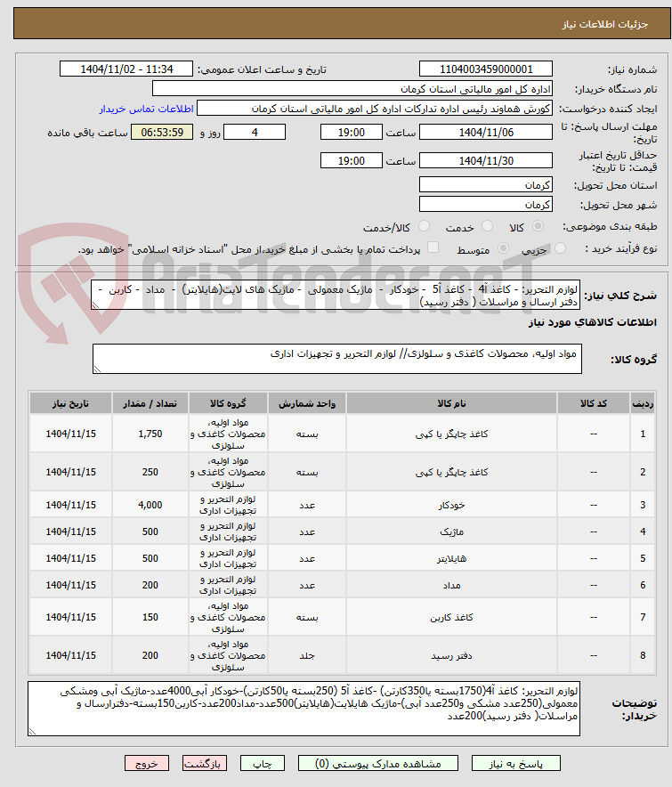Click دفتر رسید item name in row 8

pos(451,655)
